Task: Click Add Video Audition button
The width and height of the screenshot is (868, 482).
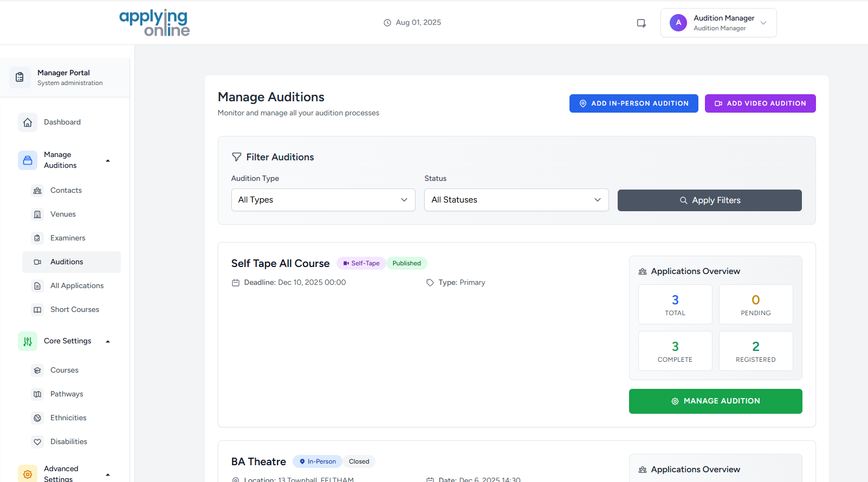Action: click(760, 103)
